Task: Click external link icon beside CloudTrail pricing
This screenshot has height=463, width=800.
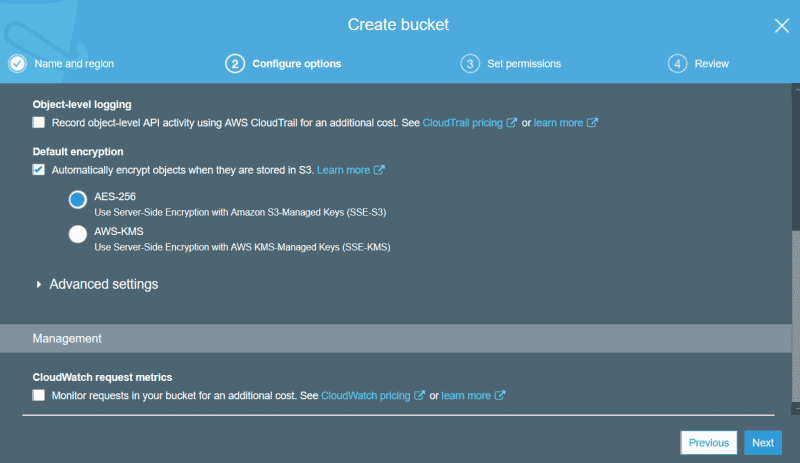Action: point(511,123)
